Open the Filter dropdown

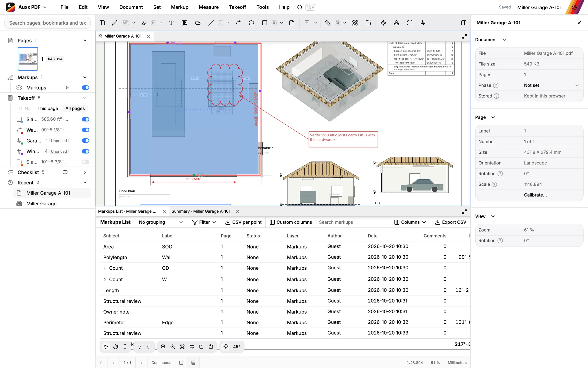204,222
